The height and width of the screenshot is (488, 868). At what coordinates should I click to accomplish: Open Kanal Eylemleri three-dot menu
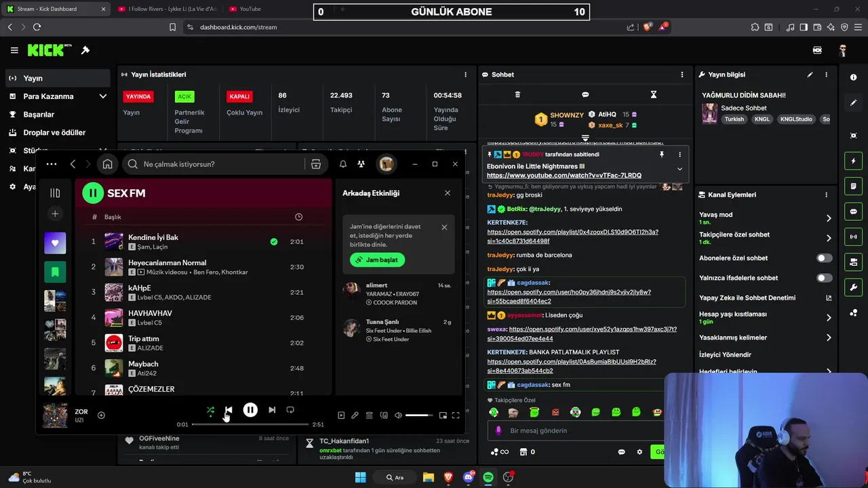pyautogui.click(x=826, y=195)
